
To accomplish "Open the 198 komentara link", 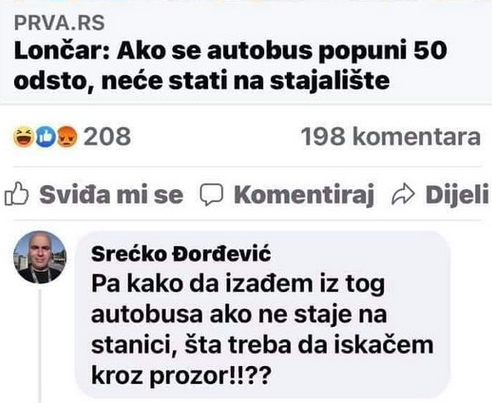I will click(x=391, y=137).
